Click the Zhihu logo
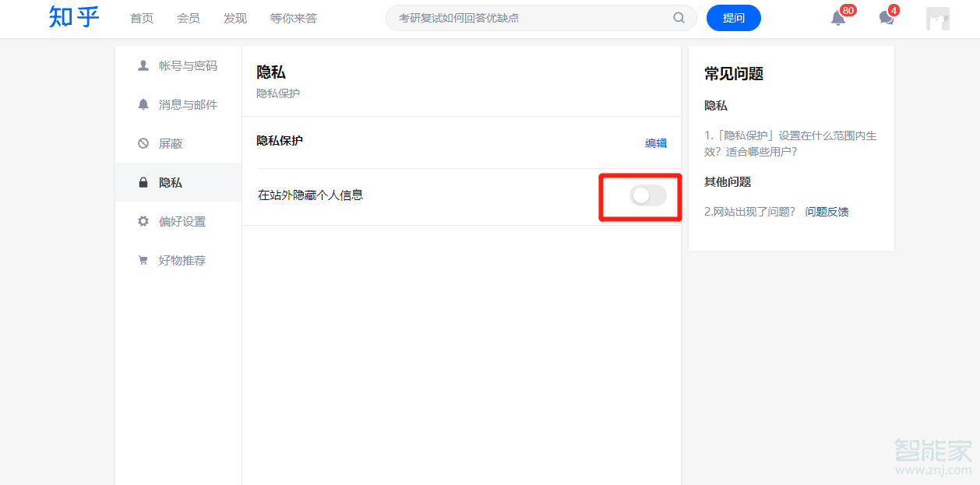980x485 pixels. click(72, 18)
